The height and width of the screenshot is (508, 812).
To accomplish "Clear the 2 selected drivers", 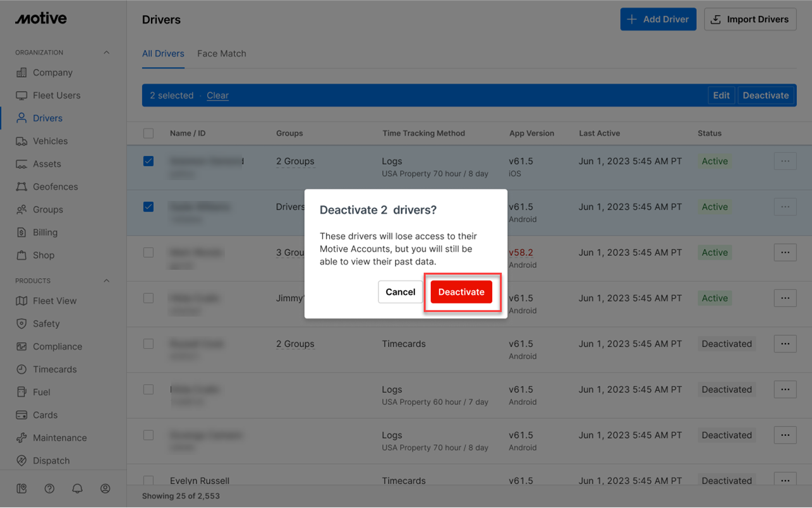I will 217,95.
